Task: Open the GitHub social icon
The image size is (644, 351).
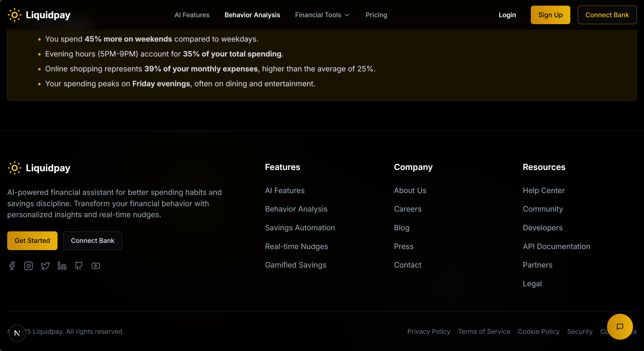Action: click(x=79, y=266)
